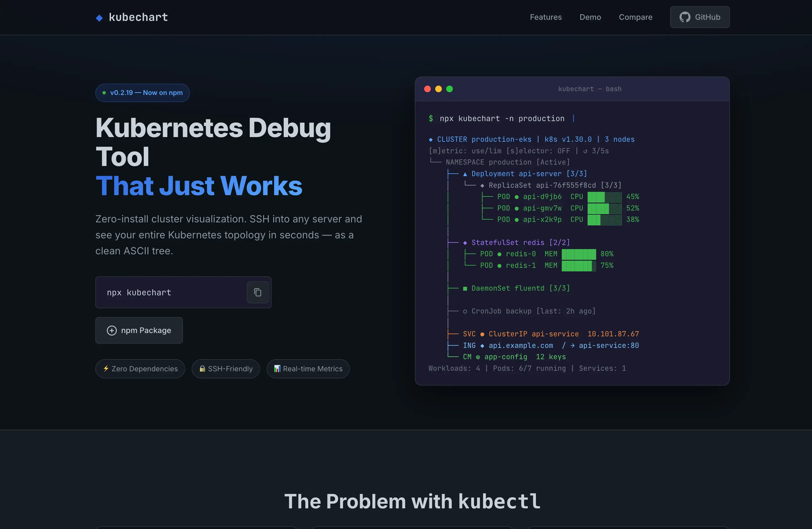Click the redis-0 MEM usage bar
This screenshot has height=529, width=812.
pyautogui.click(x=579, y=254)
